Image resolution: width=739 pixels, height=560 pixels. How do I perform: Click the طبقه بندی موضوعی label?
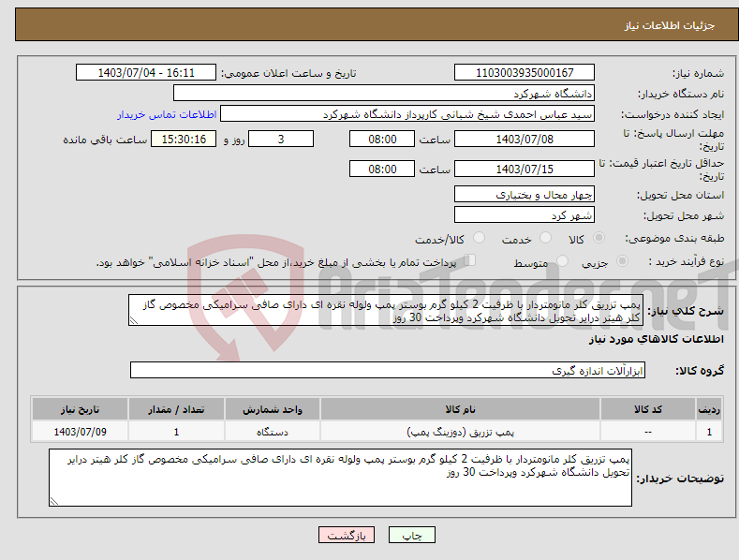674,238
